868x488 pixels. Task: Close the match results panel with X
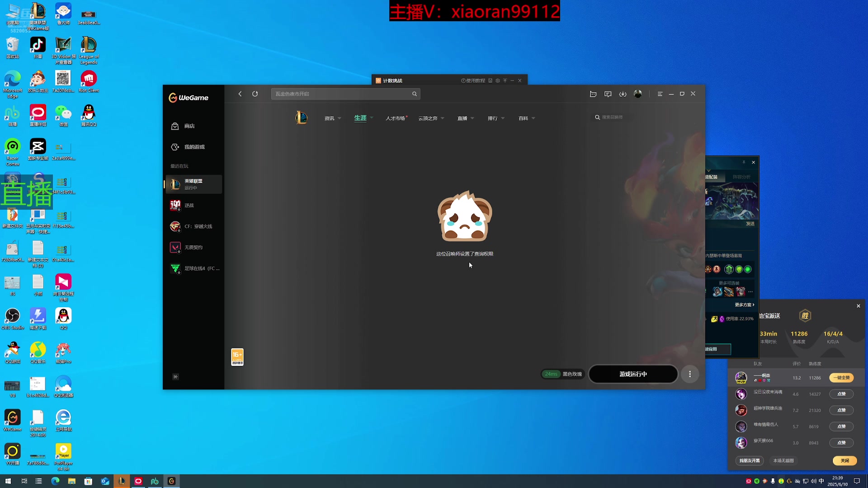pos(858,306)
